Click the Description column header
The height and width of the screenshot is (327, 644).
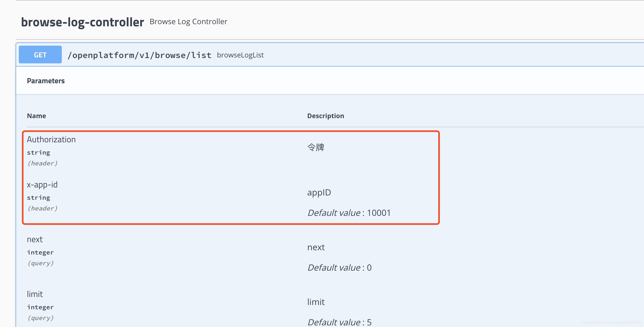click(x=326, y=116)
